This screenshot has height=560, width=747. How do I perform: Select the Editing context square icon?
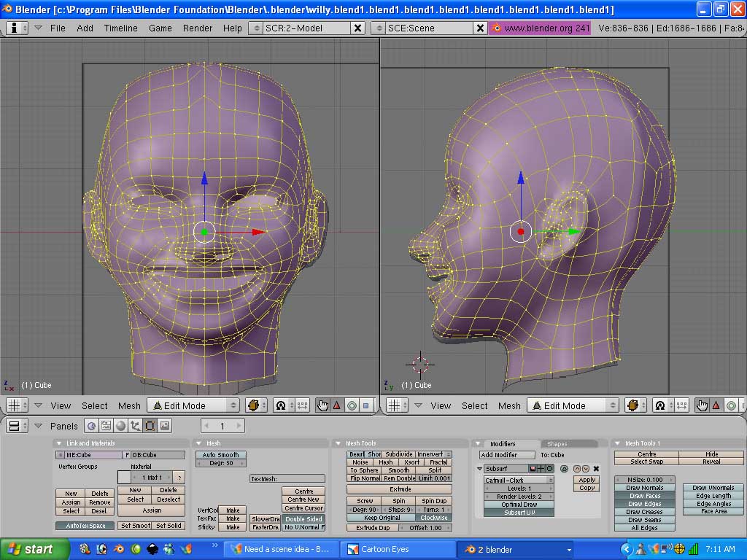point(150,426)
